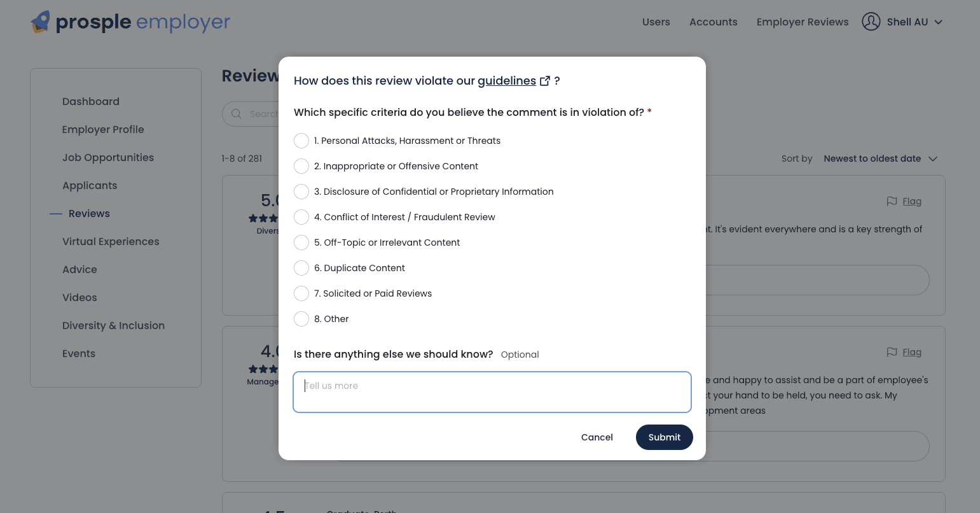Image resolution: width=980 pixels, height=513 pixels.
Task: Open the Employer Reviews menu item
Action: tap(803, 22)
